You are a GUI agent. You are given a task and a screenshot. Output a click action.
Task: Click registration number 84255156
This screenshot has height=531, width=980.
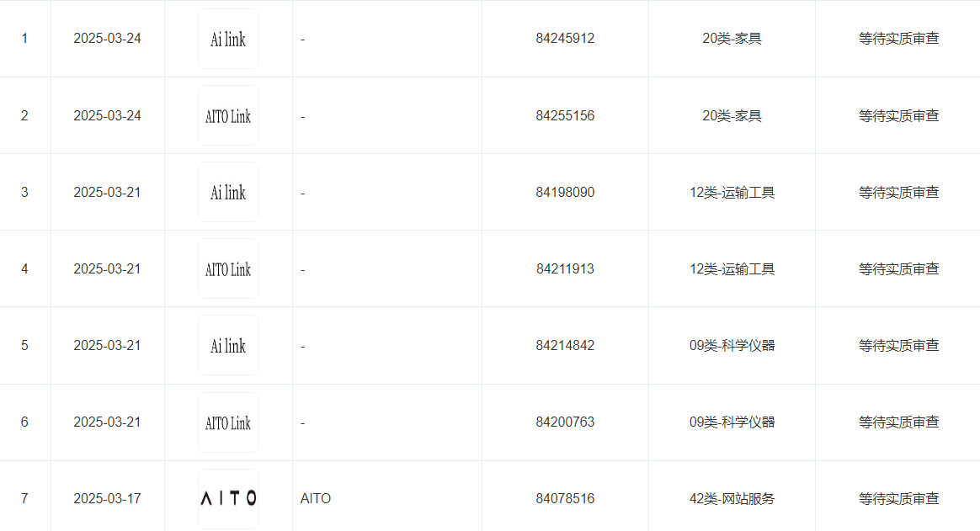point(565,115)
